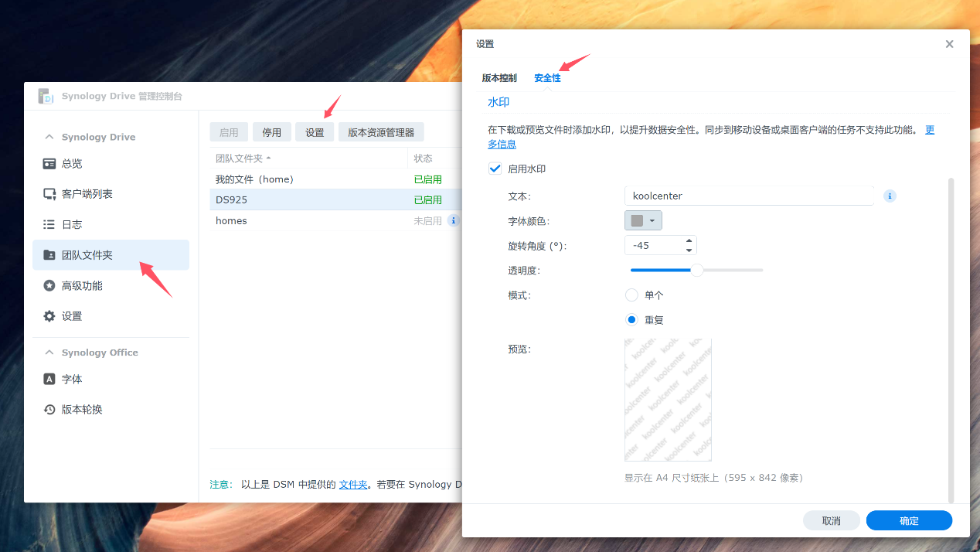The height and width of the screenshot is (552, 980).
Task: Click the 状态 column header
Action: point(434,158)
